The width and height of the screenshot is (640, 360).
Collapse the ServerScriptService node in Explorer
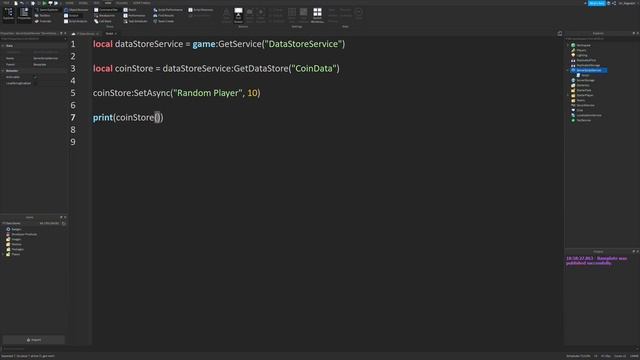coord(568,70)
